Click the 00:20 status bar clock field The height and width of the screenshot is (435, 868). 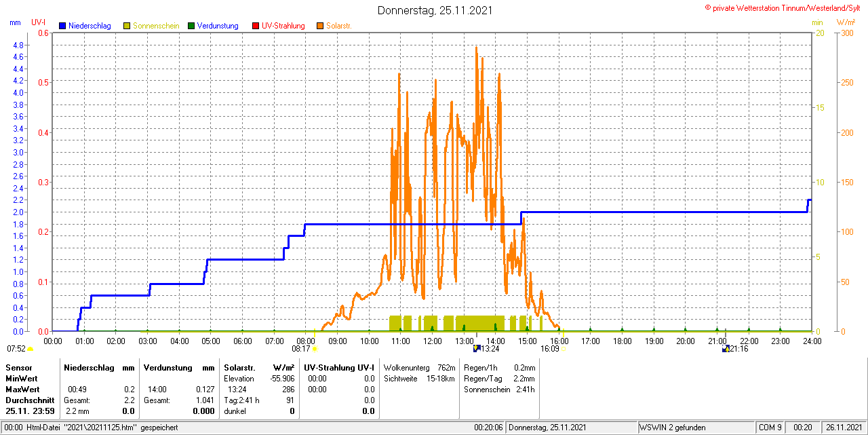[803, 428]
